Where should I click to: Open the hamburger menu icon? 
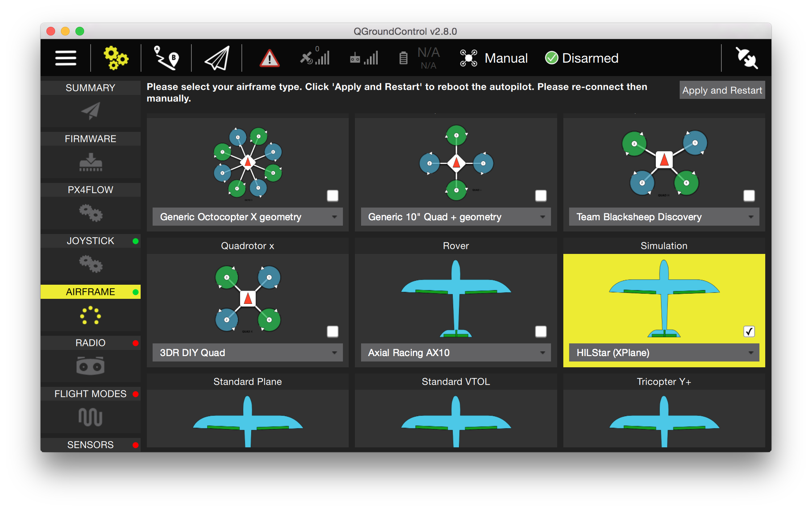point(66,58)
